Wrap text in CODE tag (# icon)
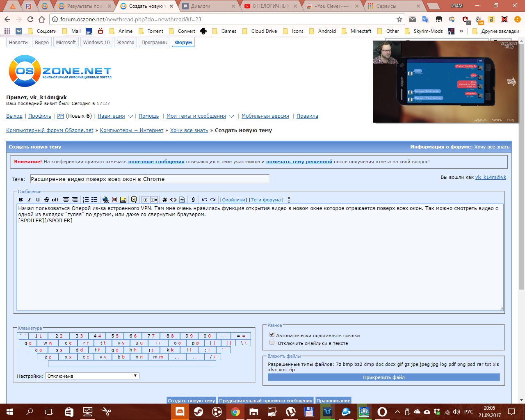 coord(165,200)
